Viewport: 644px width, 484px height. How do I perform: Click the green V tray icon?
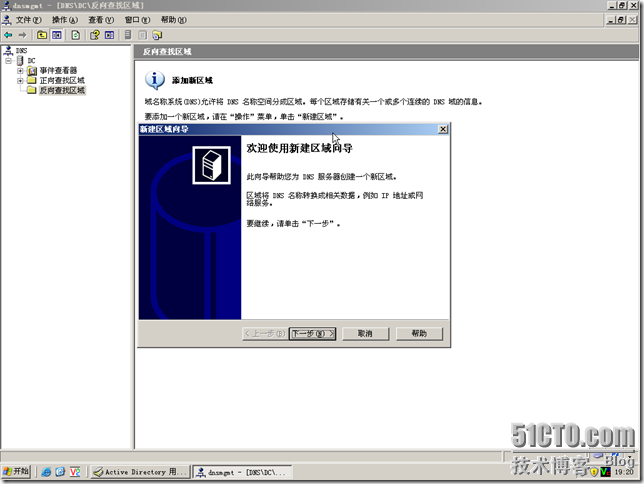point(605,472)
